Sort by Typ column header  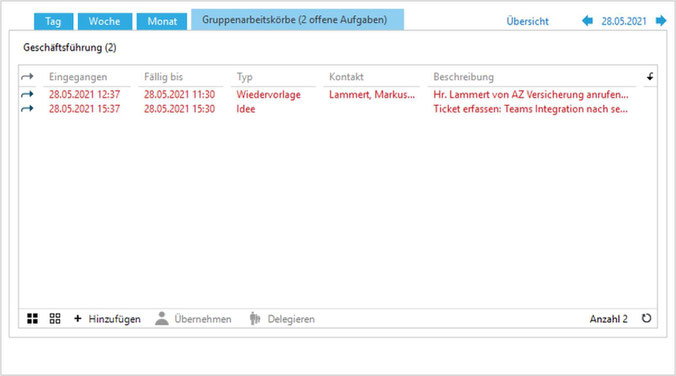pyautogui.click(x=244, y=77)
